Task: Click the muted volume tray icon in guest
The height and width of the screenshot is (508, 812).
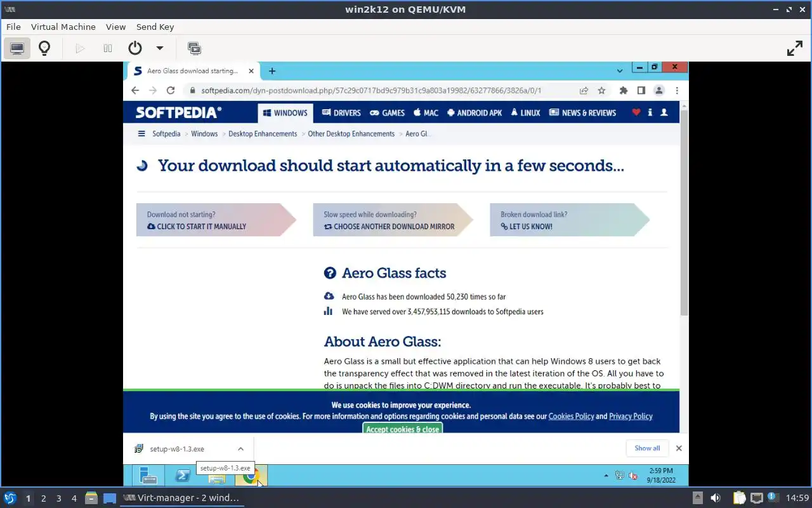Action: (632, 476)
